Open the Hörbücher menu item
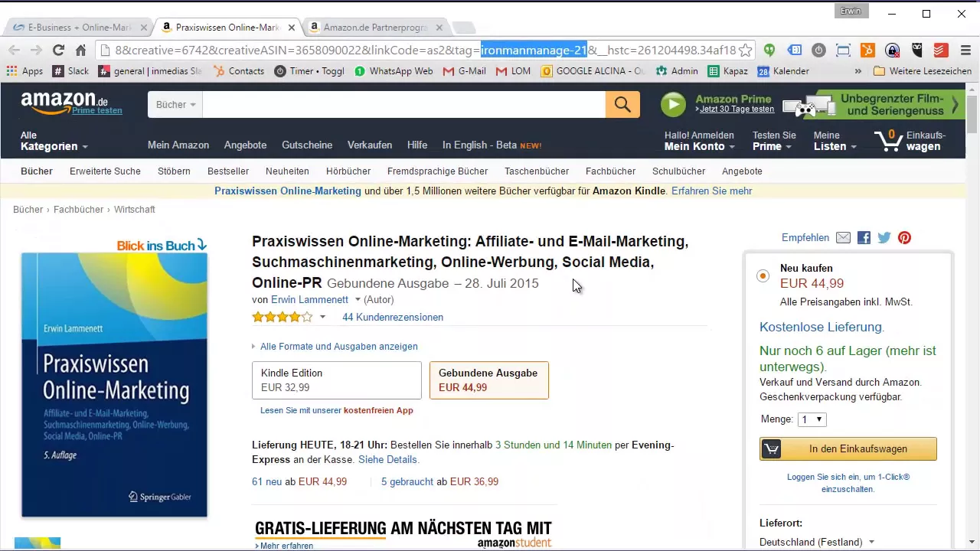This screenshot has height=551, width=980. [x=348, y=171]
